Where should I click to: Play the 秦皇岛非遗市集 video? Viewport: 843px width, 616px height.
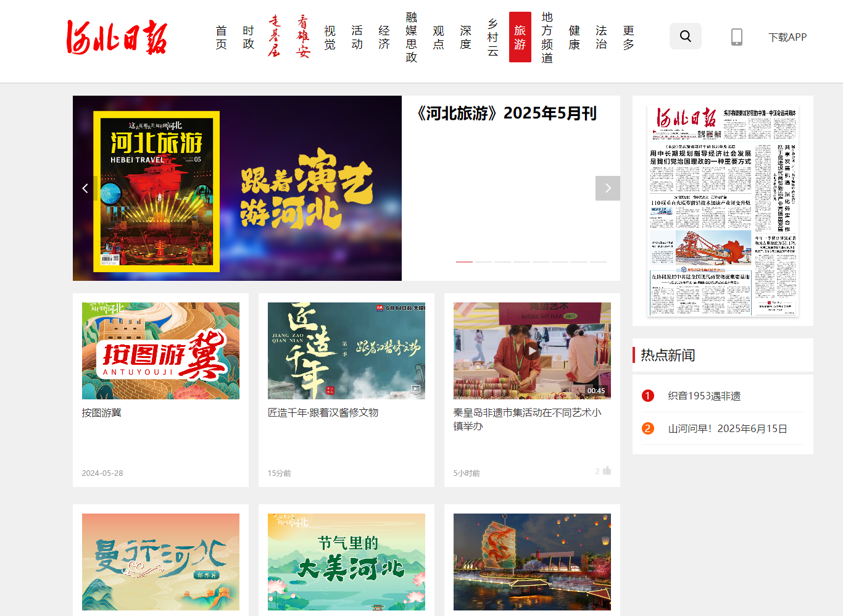pos(532,351)
